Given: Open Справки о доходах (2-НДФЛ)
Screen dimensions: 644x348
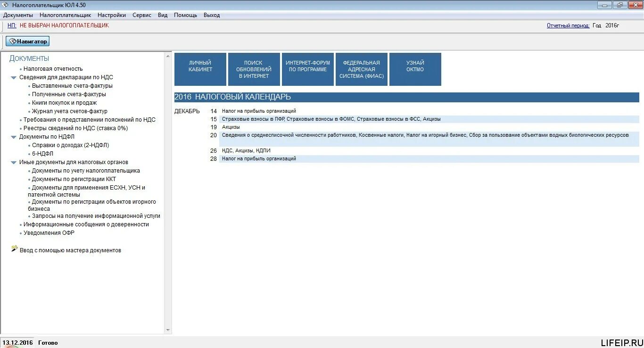Looking at the screenshot, I should point(70,145).
